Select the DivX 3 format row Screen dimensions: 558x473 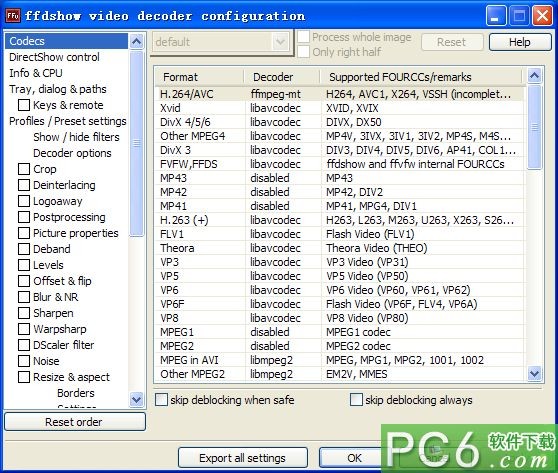click(x=340, y=150)
